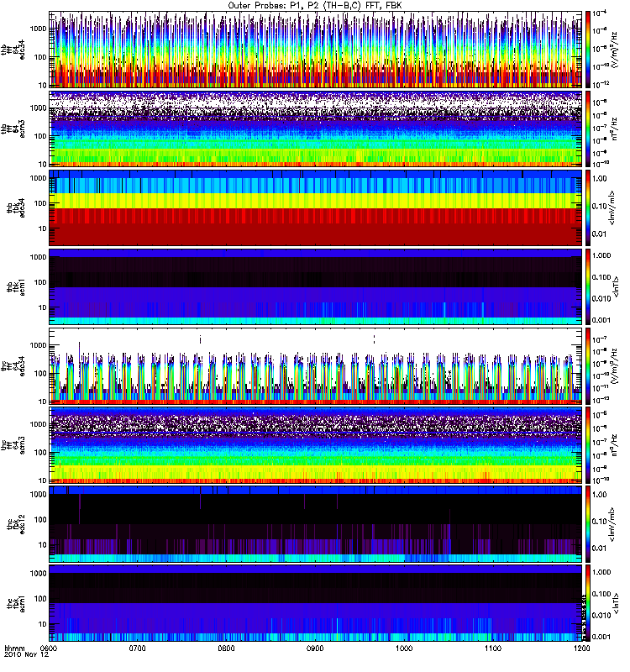Select the thb fff 64 edc34 spectrogram panel
Viewport: 630px width, 672px height.
pyautogui.click(x=316, y=50)
